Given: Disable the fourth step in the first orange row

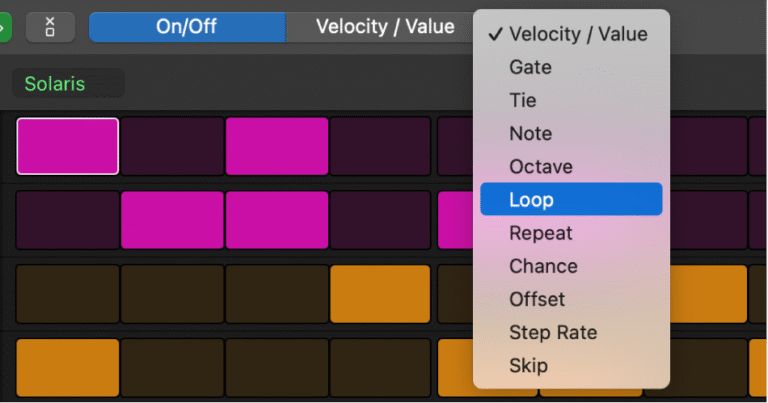Looking at the screenshot, I should point(380,294).
